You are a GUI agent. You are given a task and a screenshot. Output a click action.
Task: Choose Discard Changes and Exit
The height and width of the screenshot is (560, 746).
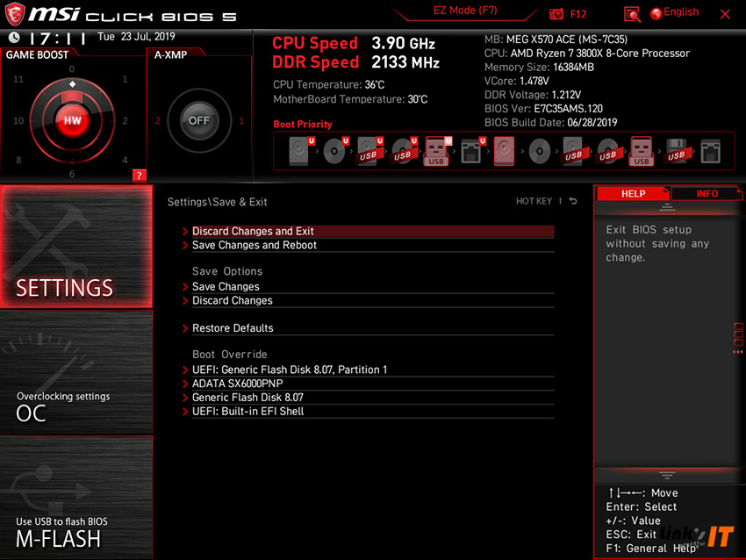pos(373,231)
